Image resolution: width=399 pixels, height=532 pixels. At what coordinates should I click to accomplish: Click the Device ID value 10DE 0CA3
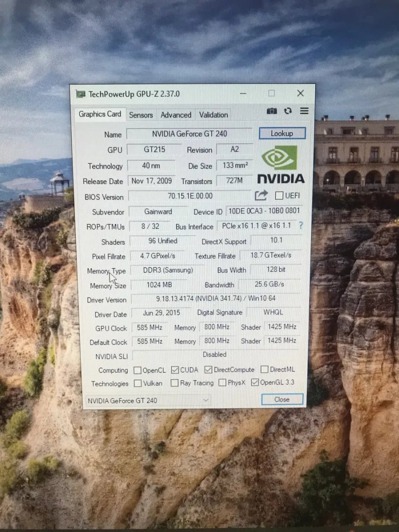(264, 211)
